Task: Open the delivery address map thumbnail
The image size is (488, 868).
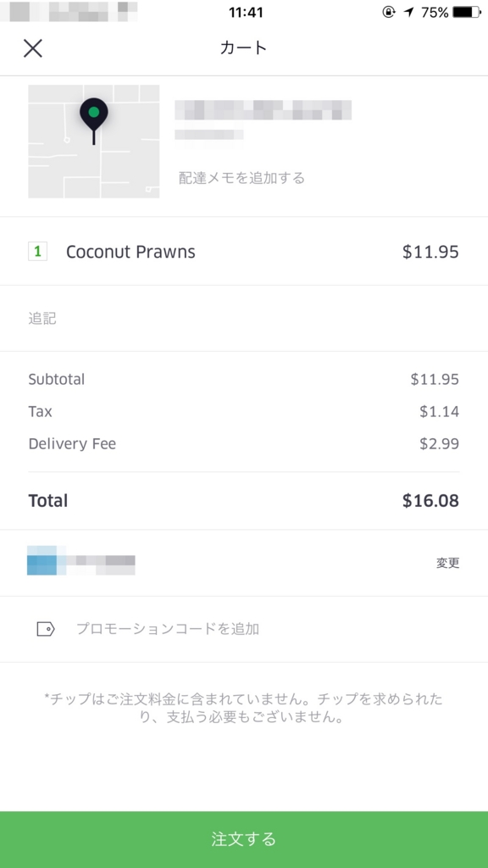Action: tap(93, 142)
